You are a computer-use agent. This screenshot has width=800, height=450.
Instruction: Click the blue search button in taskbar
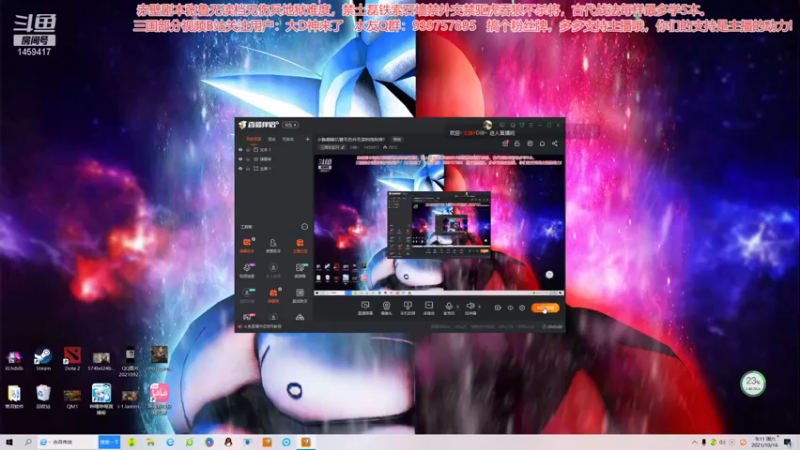pyautogui.click(x=109, y=442)
